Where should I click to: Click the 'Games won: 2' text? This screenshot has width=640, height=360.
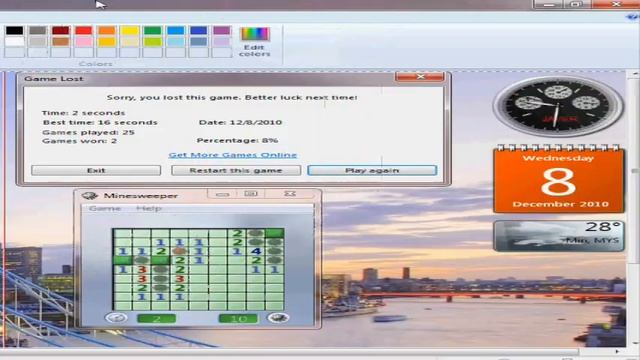pyautogui.click(x=79, y=141)
